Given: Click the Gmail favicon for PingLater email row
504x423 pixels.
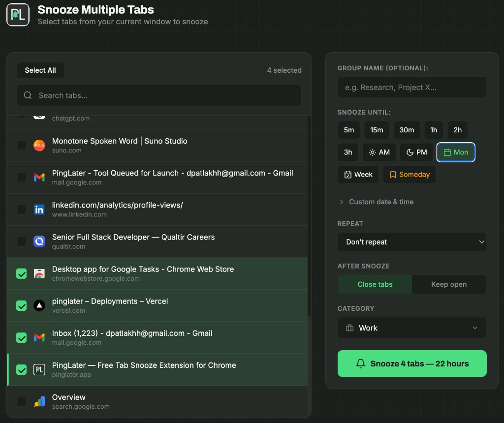Looking at the screenshot, I should pos(39,177).
